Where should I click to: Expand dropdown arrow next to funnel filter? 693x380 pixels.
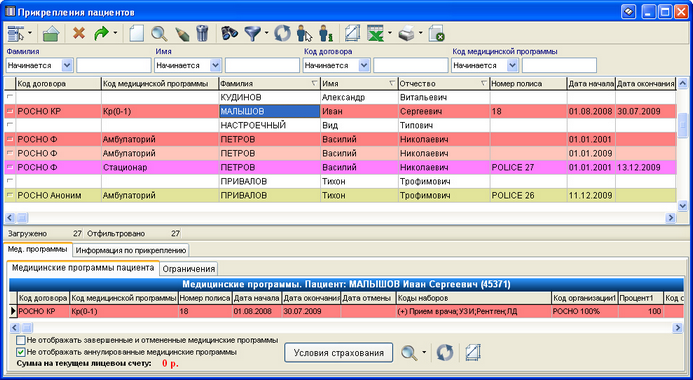point(267,33)
